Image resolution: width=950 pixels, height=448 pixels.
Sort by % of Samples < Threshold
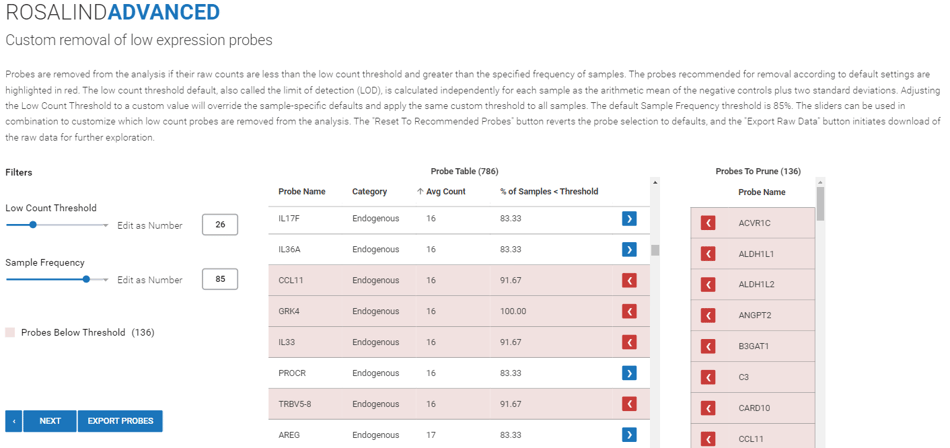[x=549, y=192]
